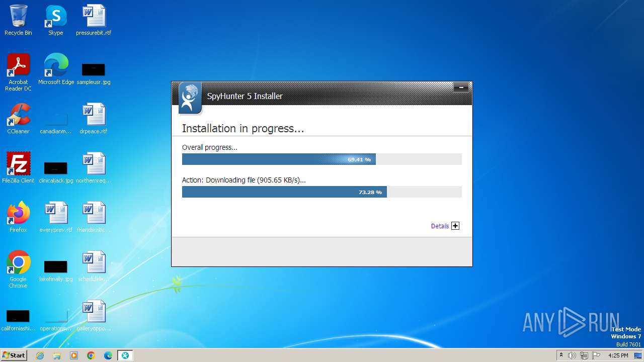Click the taskbar clock showing 4:25 PM

coord(618,355)
